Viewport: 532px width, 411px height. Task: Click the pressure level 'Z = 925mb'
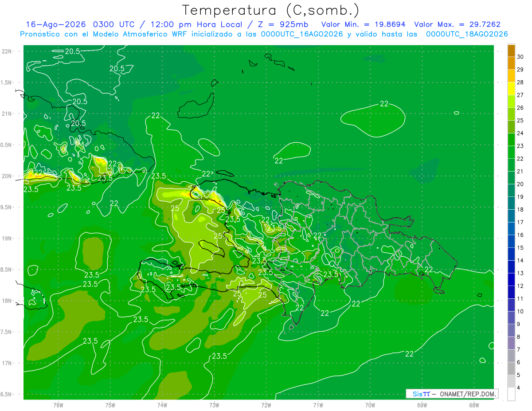coord(283,24)
